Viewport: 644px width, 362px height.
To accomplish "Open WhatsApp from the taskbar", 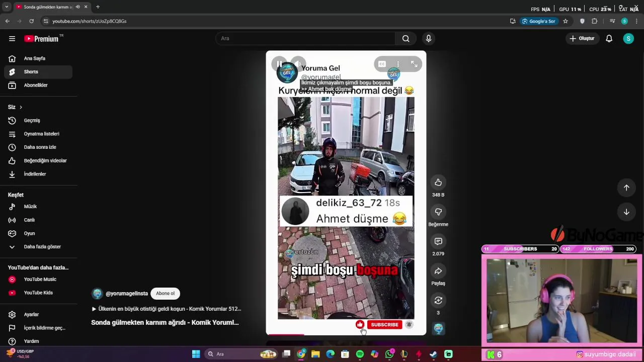I will (x=389, y=354).
